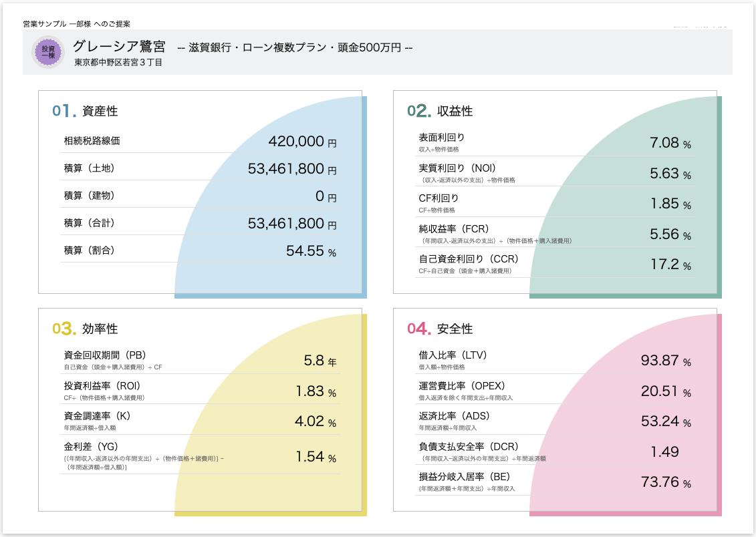
Task: Click the value 20.51 %
Action: [666, 391]
